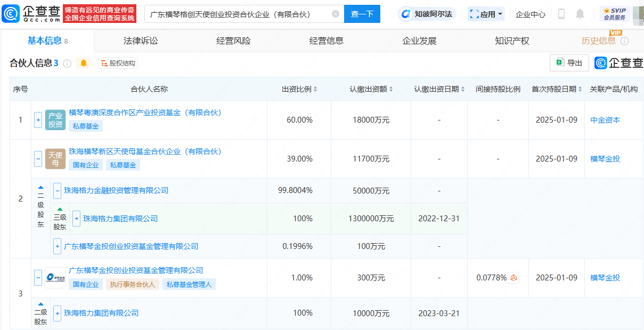644x330 pixels.
Task: Click the 私募基金管理人 tag
Action: (x=189, y=285)
